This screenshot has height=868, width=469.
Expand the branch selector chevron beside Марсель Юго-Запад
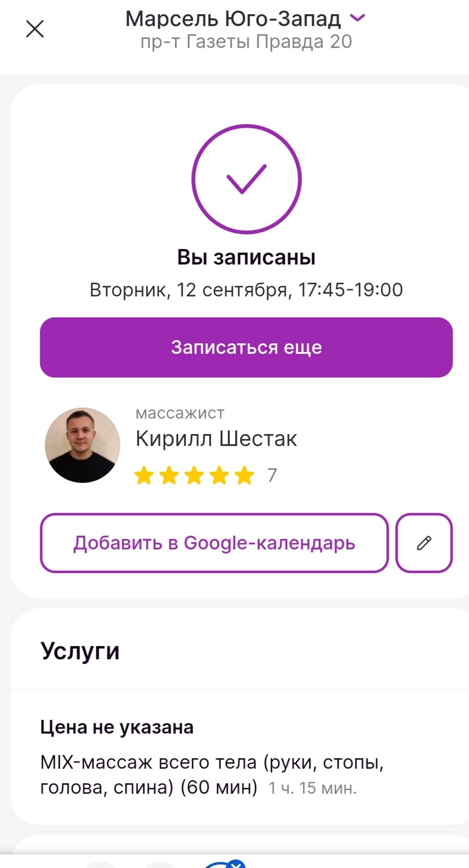[357, 18]
